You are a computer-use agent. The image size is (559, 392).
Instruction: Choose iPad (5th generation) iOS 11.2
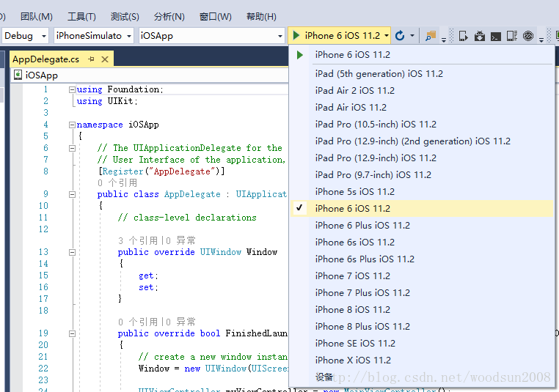coord(422,74)
